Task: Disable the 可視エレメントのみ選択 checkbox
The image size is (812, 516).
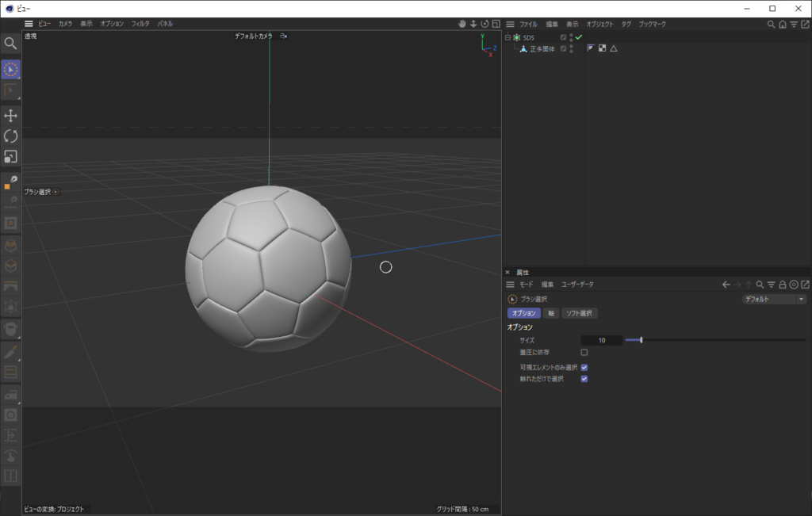Action: coord(584,366)
